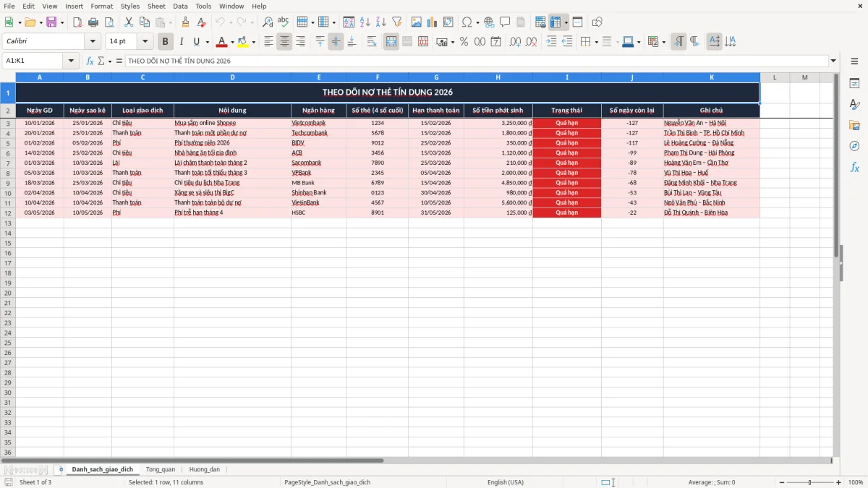Sort ascending A to Z

[365, 22]
